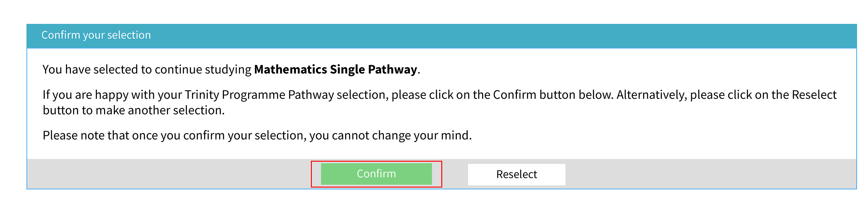Choose Reselect to pick another pathway
Viewport: 868px width, 221px height.
point(517,175)
